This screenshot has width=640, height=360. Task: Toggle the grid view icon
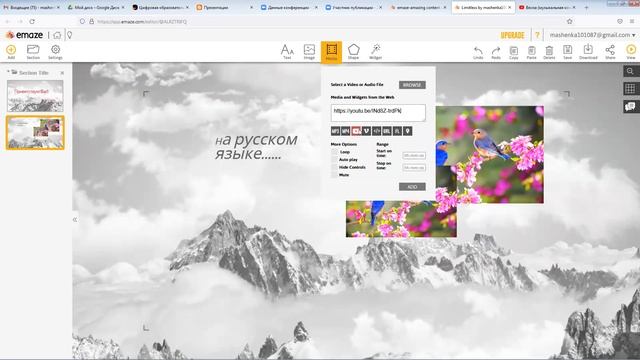click(x=630, y=89)
